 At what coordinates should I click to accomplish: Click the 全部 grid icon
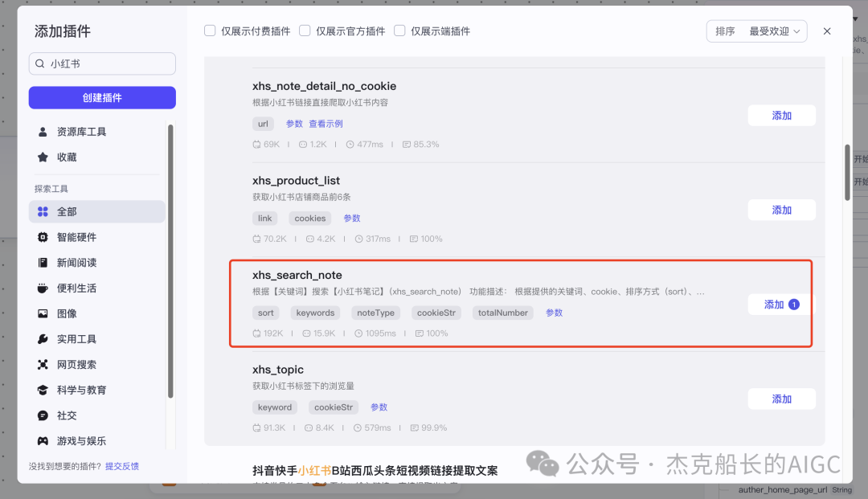pos(43,211)
